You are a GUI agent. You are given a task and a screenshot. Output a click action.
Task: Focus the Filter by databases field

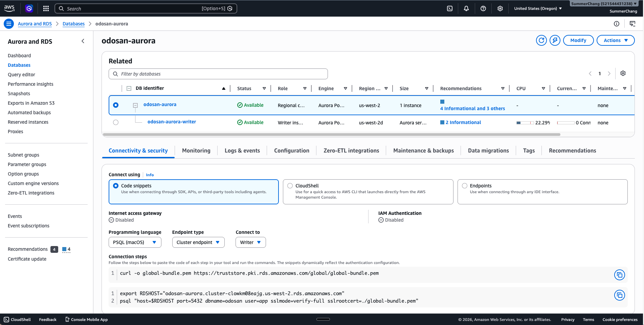(218, 74)
